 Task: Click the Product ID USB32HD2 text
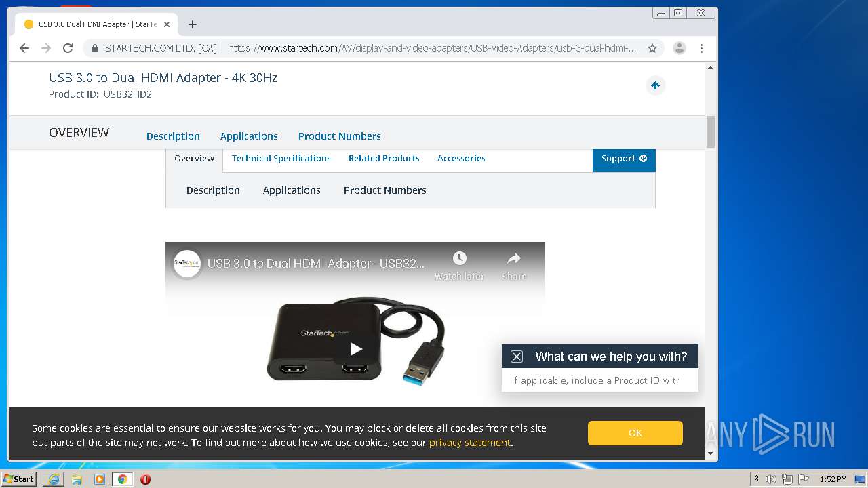[100, 94]
